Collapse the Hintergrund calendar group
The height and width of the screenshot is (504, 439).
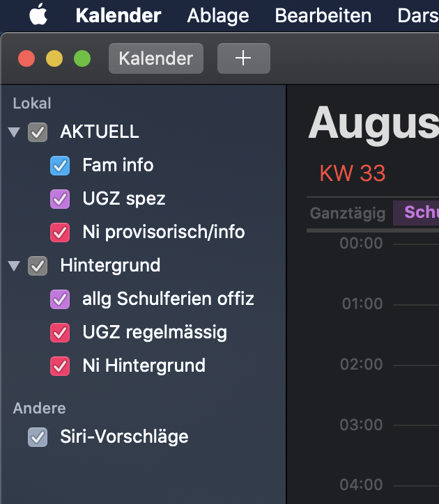coord(14,266)
